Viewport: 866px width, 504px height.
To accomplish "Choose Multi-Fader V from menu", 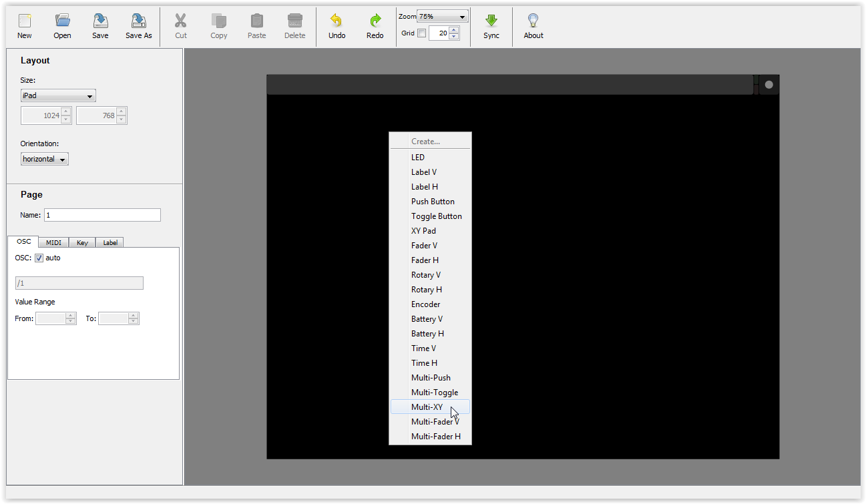I will [430, 422].
